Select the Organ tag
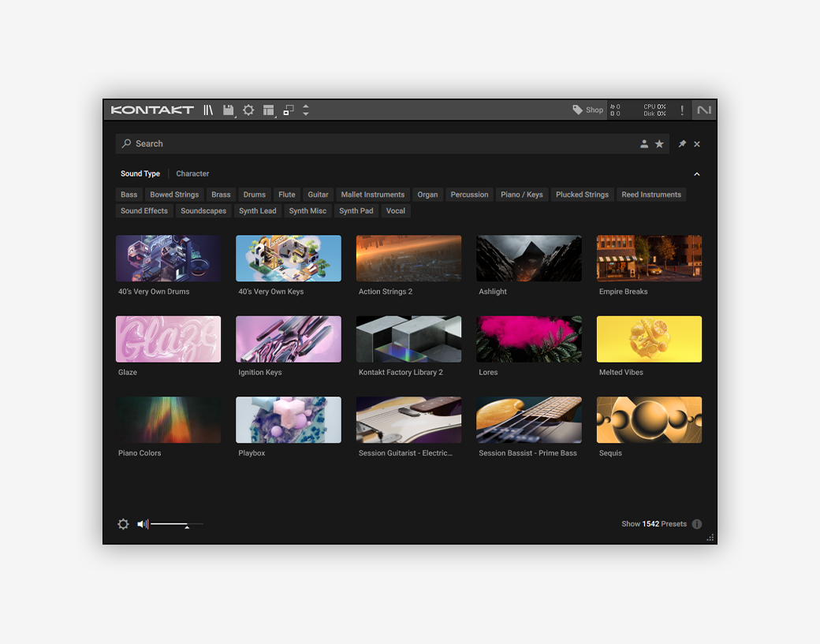Image resolution: width=820 pixels, height=644 pixels. tap(427, 195)
